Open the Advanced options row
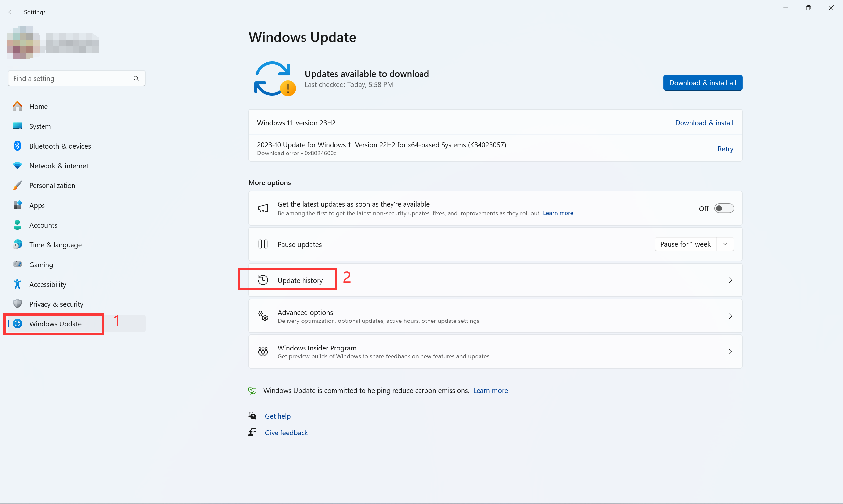 (x=495, y=316)
